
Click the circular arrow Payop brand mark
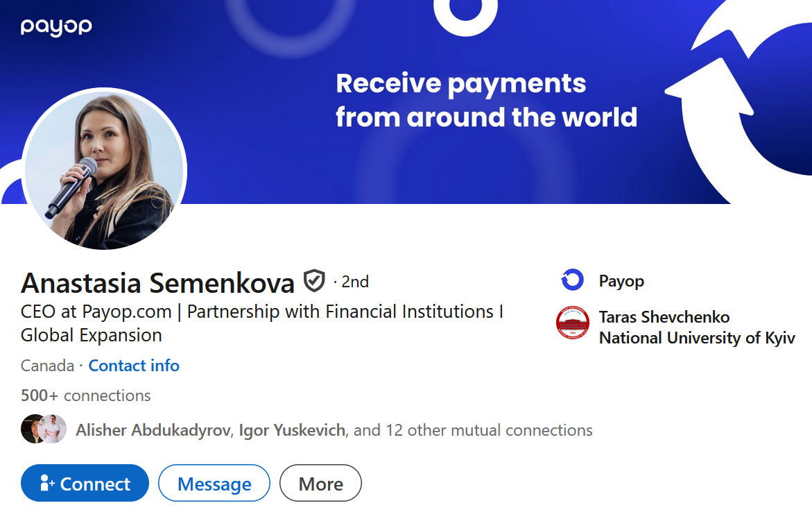tap(572, 280)
